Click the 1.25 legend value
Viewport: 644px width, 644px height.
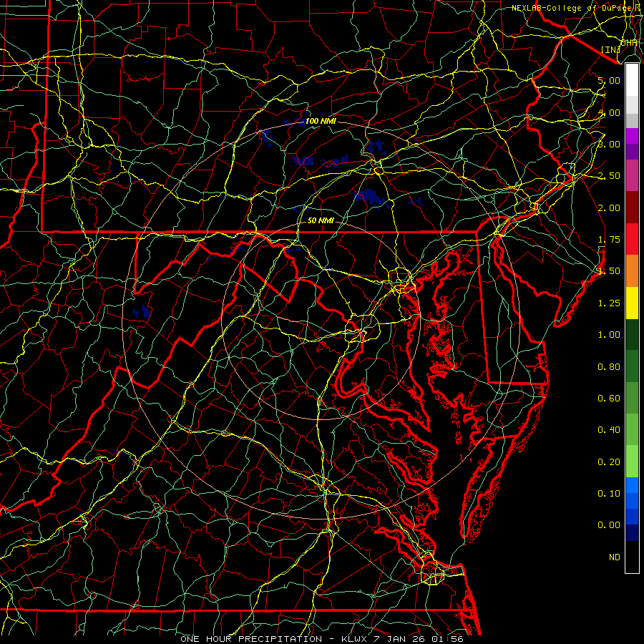pyautogui.click(x=609, y=303)
